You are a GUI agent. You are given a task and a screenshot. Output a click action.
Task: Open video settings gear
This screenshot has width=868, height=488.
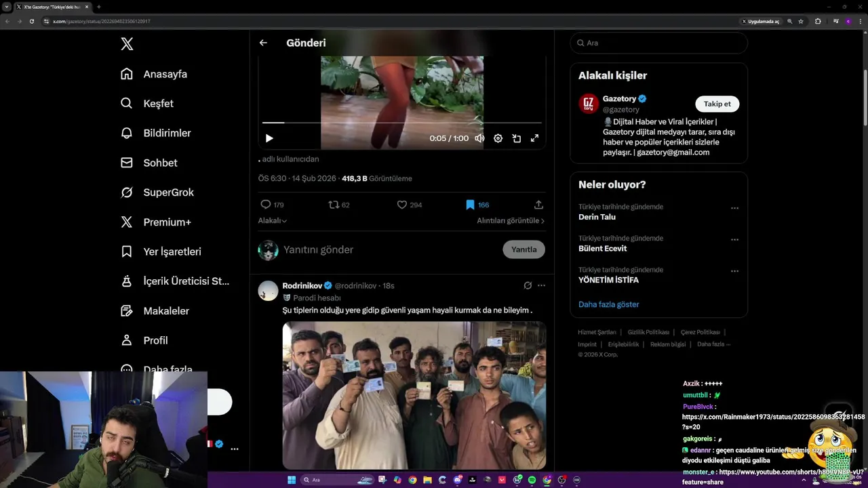498,138
